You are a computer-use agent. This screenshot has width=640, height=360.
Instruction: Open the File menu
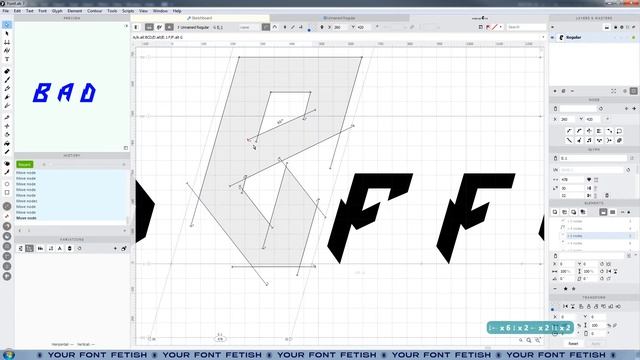pyautogui.click(x=6, y=11)
